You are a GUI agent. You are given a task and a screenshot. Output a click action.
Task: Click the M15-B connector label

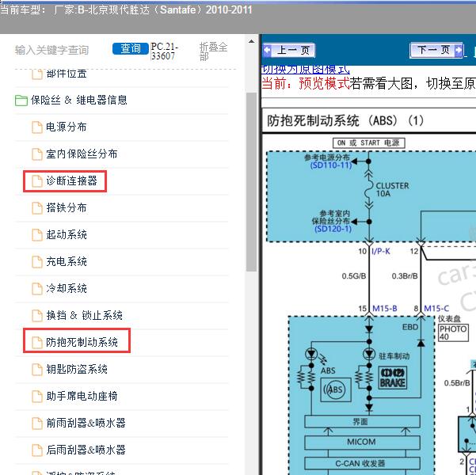click(385, 309)
